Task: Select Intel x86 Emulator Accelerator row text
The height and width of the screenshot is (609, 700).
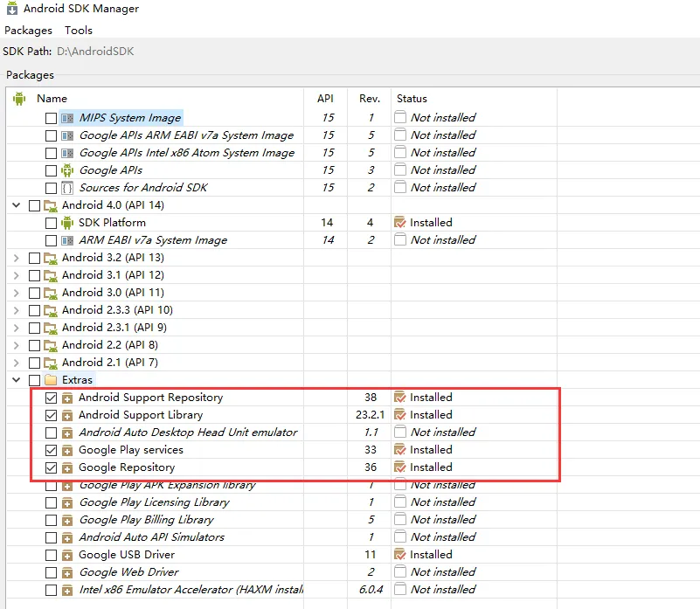Action: coord(191,590)
